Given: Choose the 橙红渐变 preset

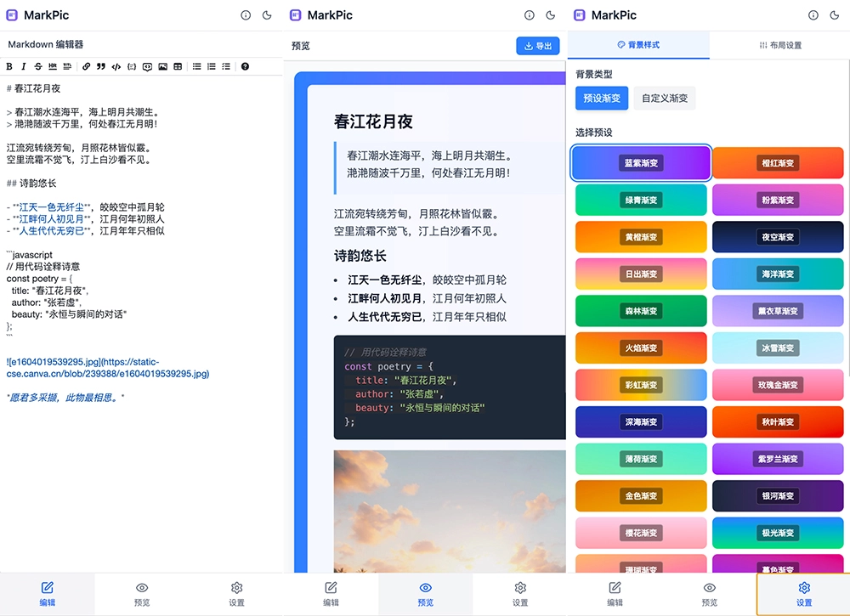Looking at the screenshot, I should pyautogui.click(x=778, y=162).
